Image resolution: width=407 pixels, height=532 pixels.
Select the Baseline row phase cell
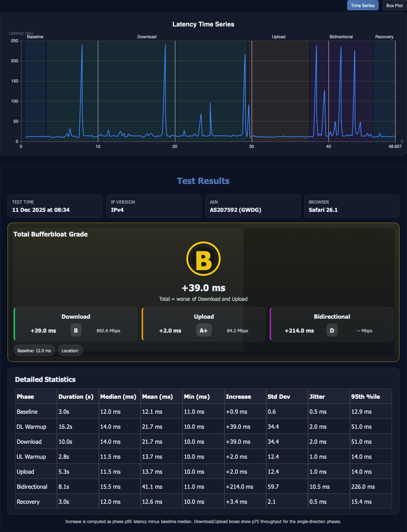coord(36,412)
